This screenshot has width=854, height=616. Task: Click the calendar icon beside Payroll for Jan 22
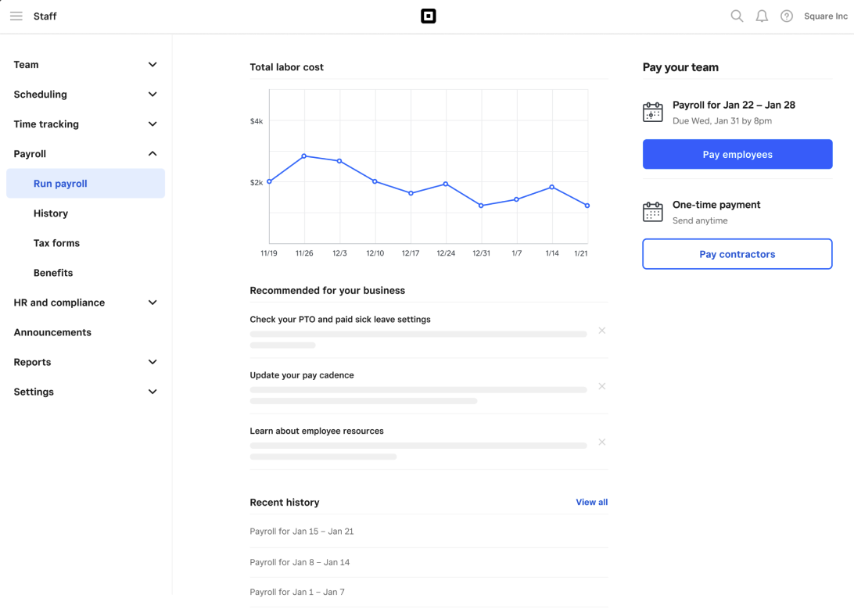[x=652, y=112]
